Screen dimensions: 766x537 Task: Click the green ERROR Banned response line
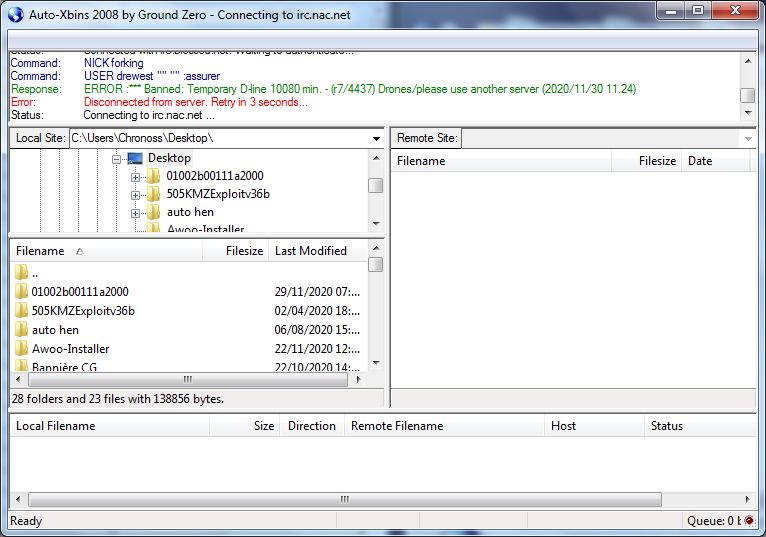[323, 89]
